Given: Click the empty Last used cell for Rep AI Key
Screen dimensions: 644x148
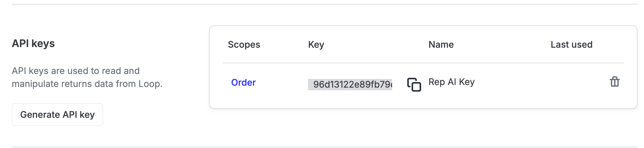Looking at the screenshot, I should coord(571,82).
